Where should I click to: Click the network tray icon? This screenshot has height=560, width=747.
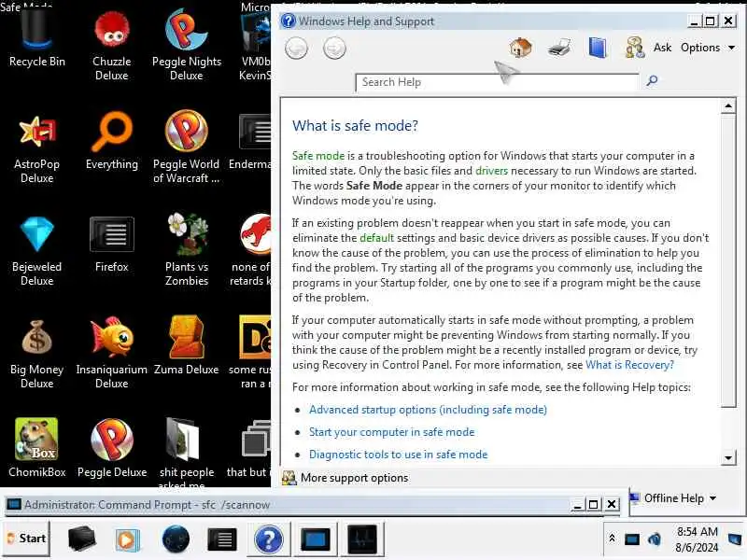point(632,539)
